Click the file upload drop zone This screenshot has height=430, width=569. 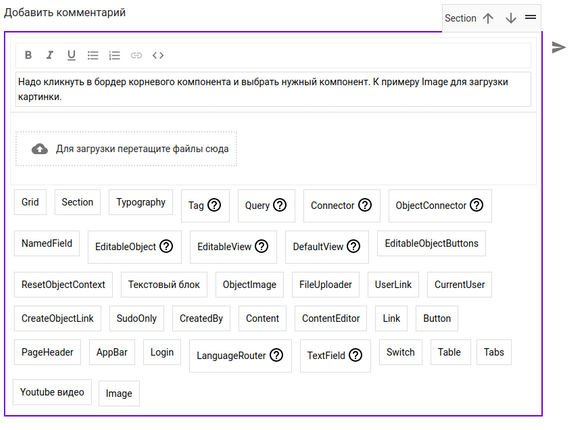pyautogui.click(x=126, y=149)
